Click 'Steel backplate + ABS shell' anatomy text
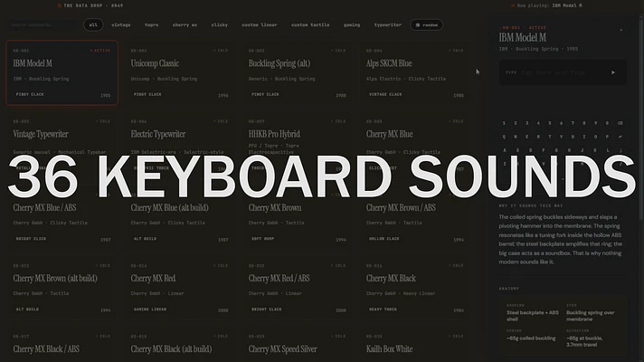 tap(533, 316)
